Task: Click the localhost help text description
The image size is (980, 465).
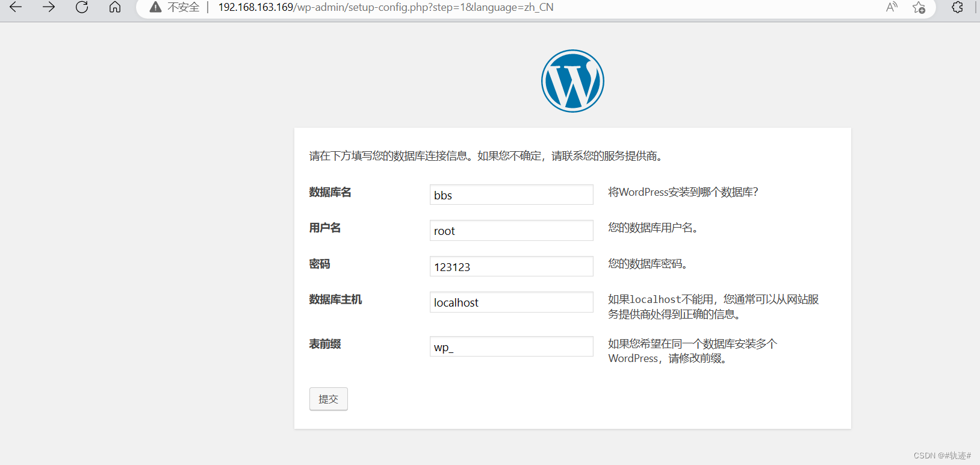Action: click(713, 307)
